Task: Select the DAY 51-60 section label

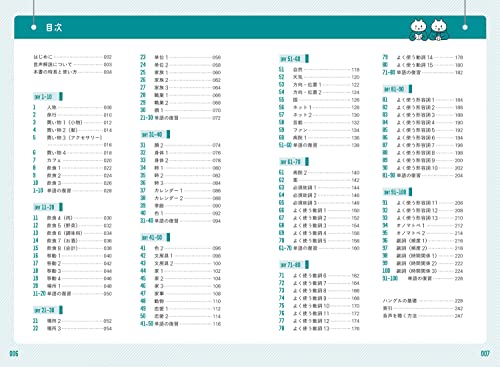Action: (x=294, y=59)
